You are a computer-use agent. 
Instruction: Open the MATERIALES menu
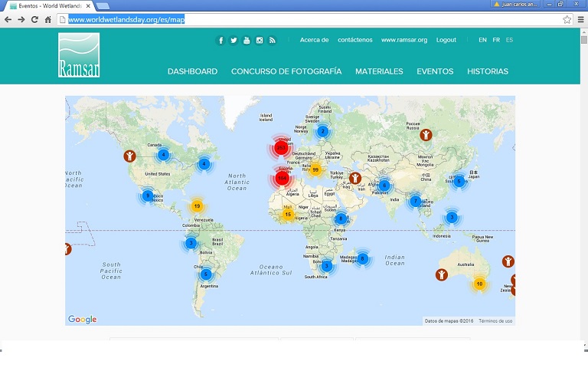(x=379, y=71)
